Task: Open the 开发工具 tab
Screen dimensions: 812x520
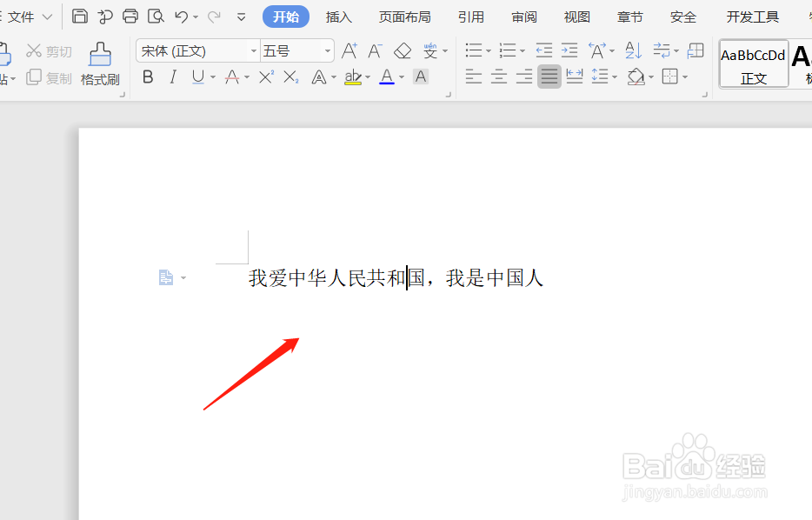Action: point(752,17)
